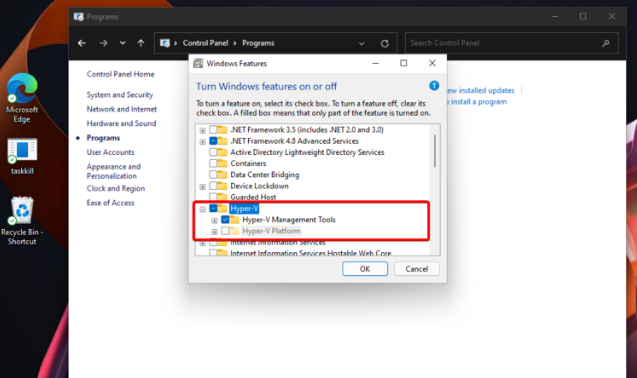Viewport: 637px width, 378px height.
Task: Enable the Containers checkbox
Action: click(x=213, y=163)
